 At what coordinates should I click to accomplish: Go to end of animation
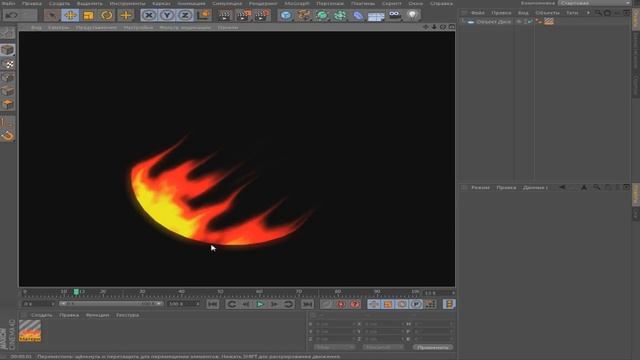pos(307,304)
